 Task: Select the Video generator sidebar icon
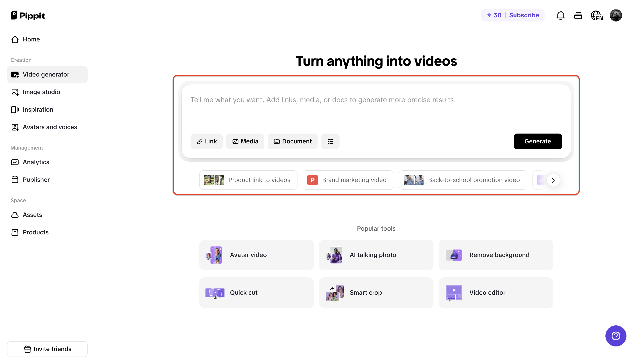click(x=15, y=74)
